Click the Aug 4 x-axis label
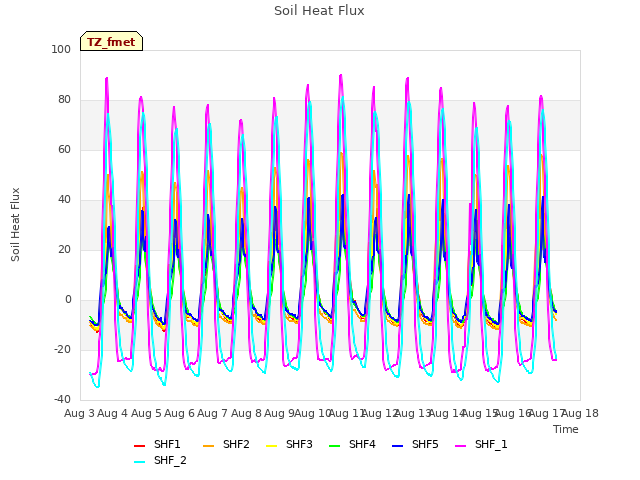 113,413
